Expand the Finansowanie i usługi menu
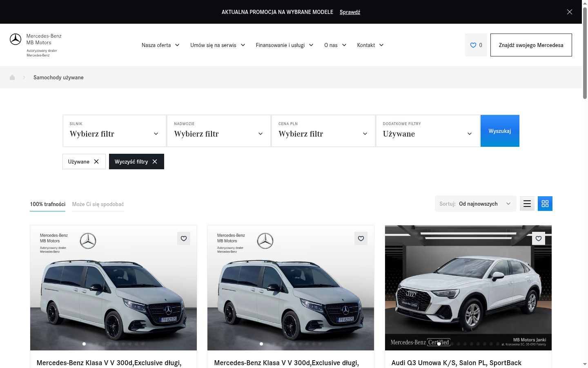 [x=285, y=45]
